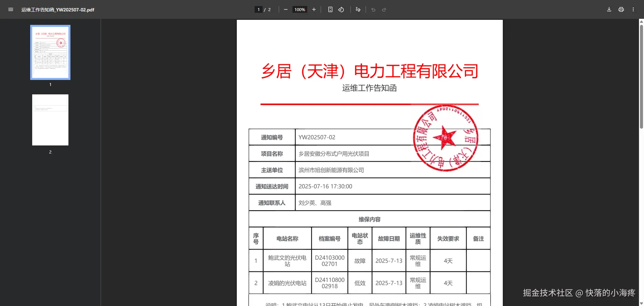The width and height of the screenshot is (644, 306).
Task: Click the 故障日期 column header
Action: point(389,238)
